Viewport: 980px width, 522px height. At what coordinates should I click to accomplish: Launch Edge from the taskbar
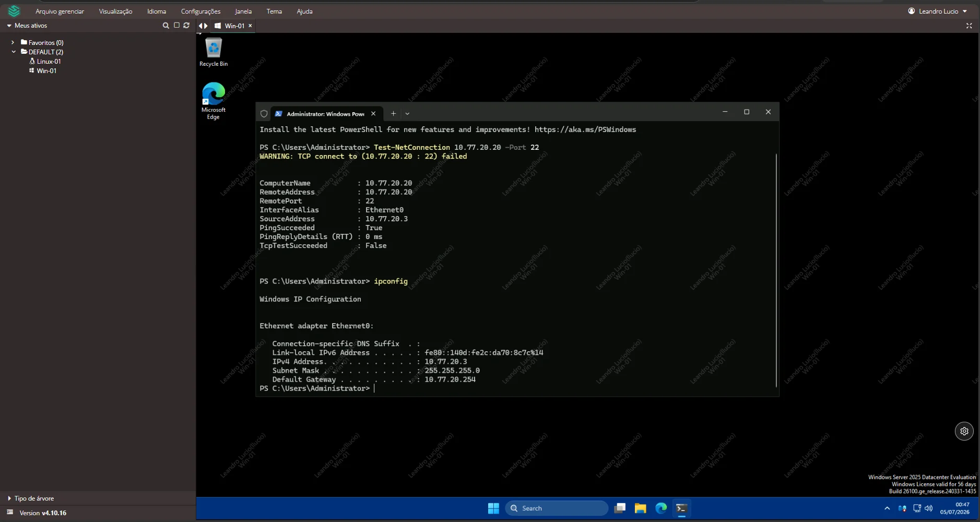pyautogui.click(x=661, y=508)
